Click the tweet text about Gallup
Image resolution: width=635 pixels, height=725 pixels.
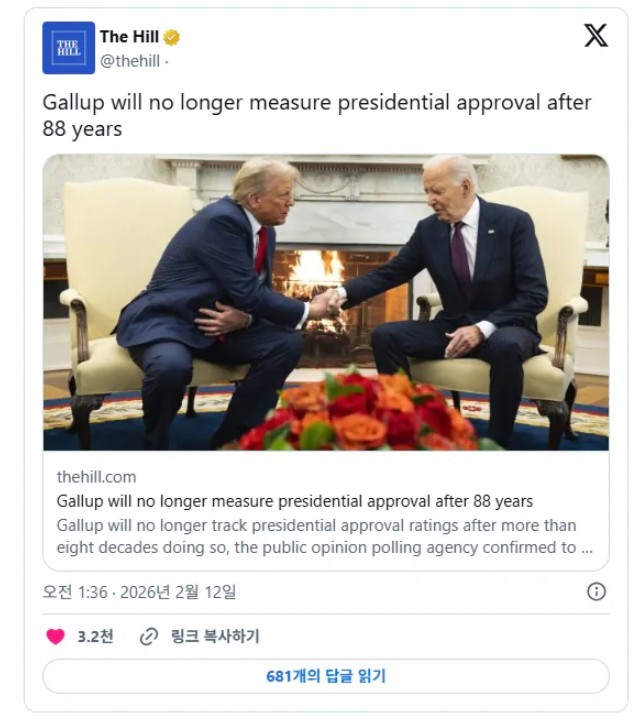click(316, 116)
